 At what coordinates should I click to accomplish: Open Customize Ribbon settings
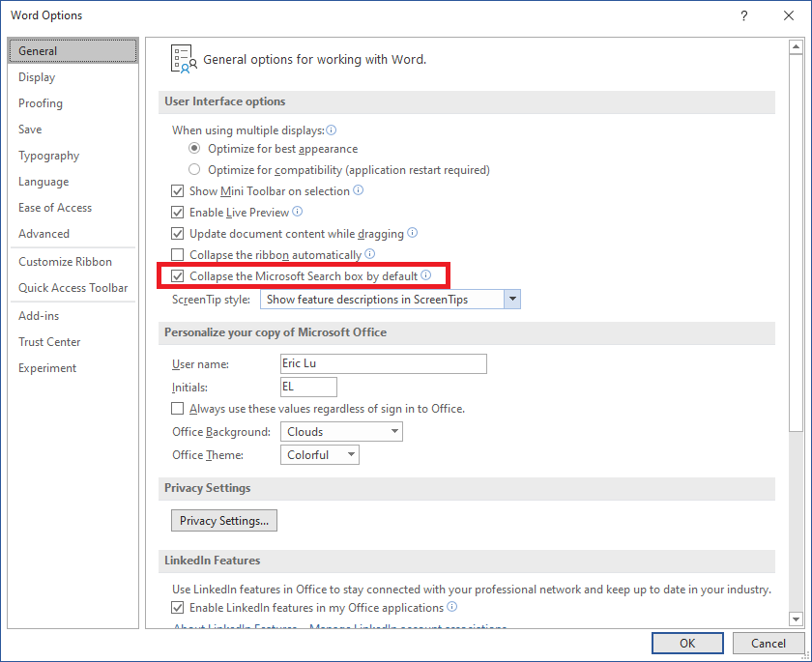click(x=72, y=261)
